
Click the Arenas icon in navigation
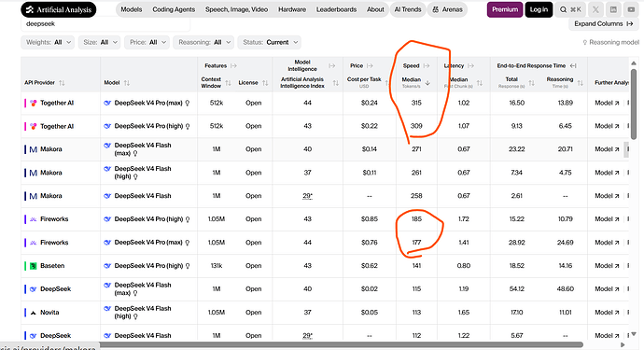tap(435, 9)
